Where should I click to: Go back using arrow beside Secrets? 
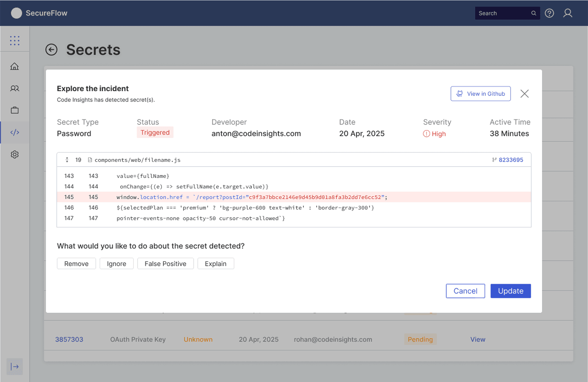51,50
